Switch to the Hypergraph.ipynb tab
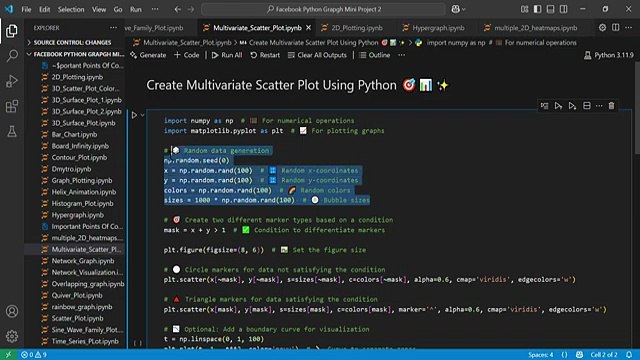The width and height of the screenshot is (640, 360). [x=438, y=28]
